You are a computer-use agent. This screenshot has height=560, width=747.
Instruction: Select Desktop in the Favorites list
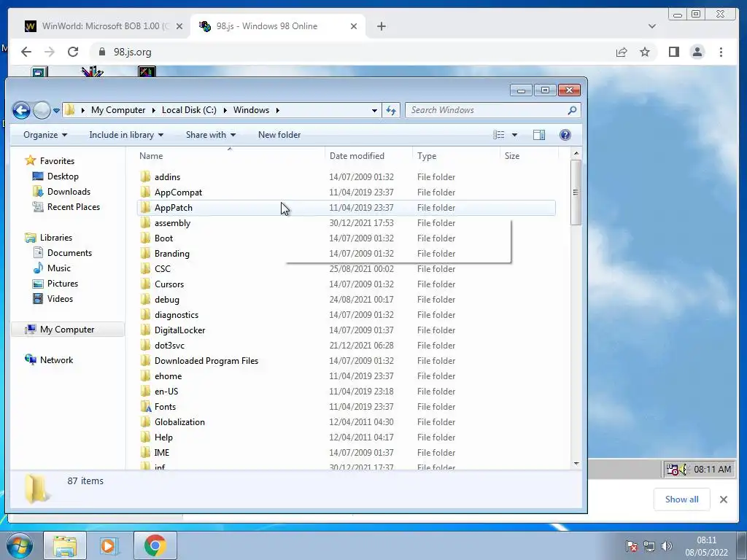click(x=63, y=176)
